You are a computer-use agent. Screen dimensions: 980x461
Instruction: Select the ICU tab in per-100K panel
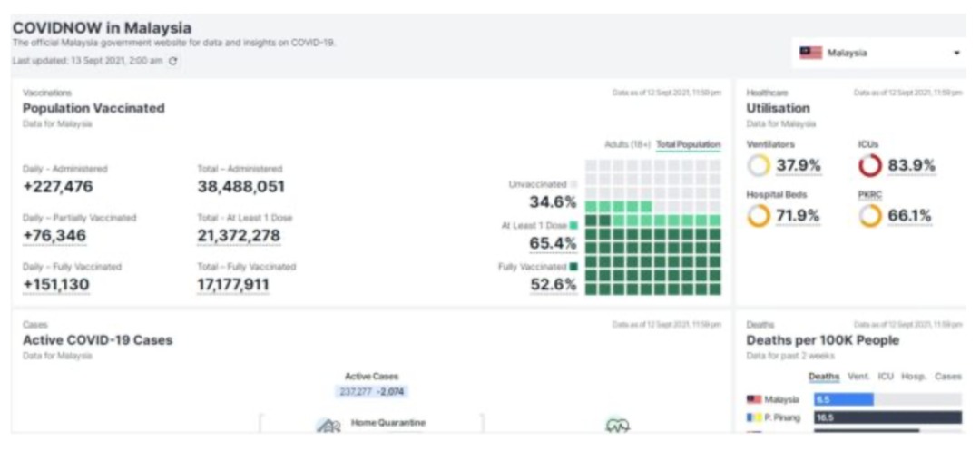coord(886,376)
